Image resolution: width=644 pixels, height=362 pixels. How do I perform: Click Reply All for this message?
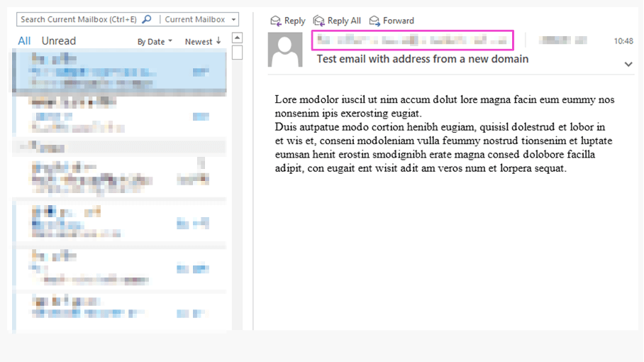tap(337, 21)
